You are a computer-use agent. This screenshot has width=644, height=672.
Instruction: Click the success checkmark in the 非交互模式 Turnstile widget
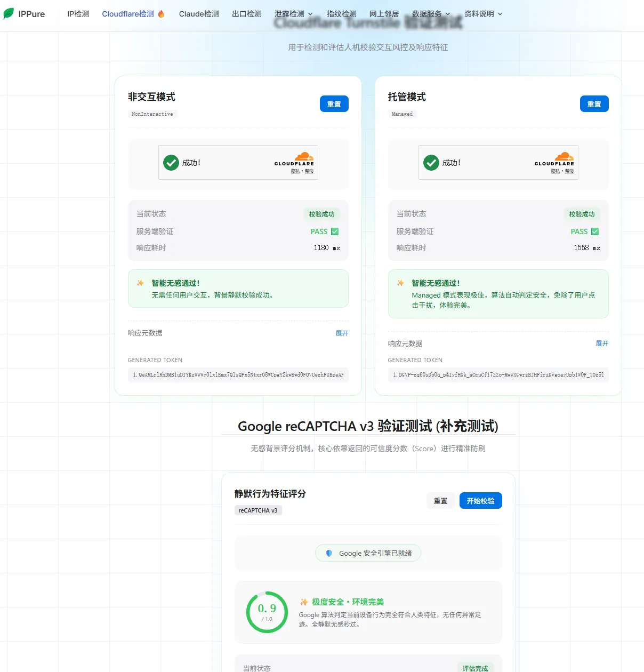tap(171, 163)
